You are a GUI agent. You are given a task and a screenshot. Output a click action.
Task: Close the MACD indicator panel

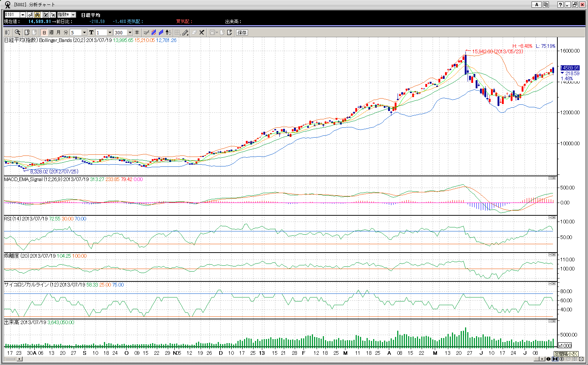point(554,178)
